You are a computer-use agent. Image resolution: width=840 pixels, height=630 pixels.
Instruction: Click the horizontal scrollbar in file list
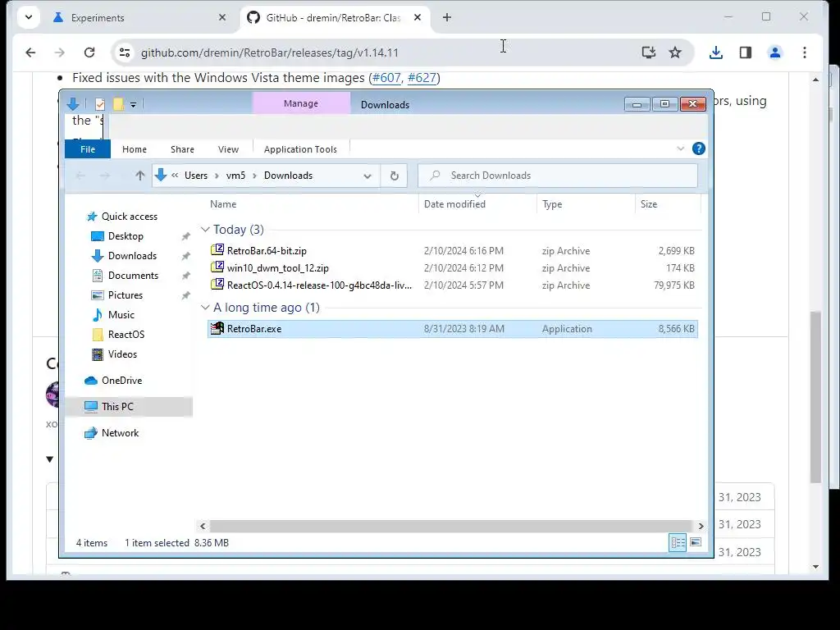click(450, 526)
